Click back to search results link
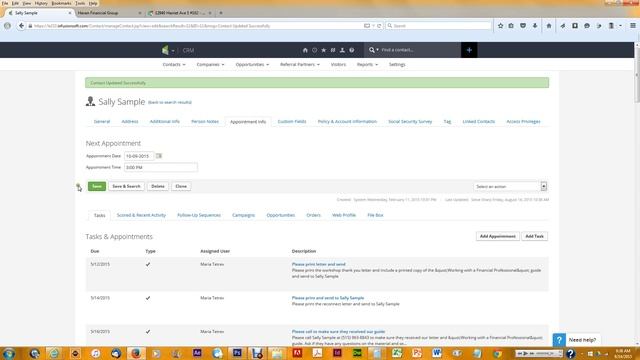Screen dimensions: 640x360 point(170,102)
